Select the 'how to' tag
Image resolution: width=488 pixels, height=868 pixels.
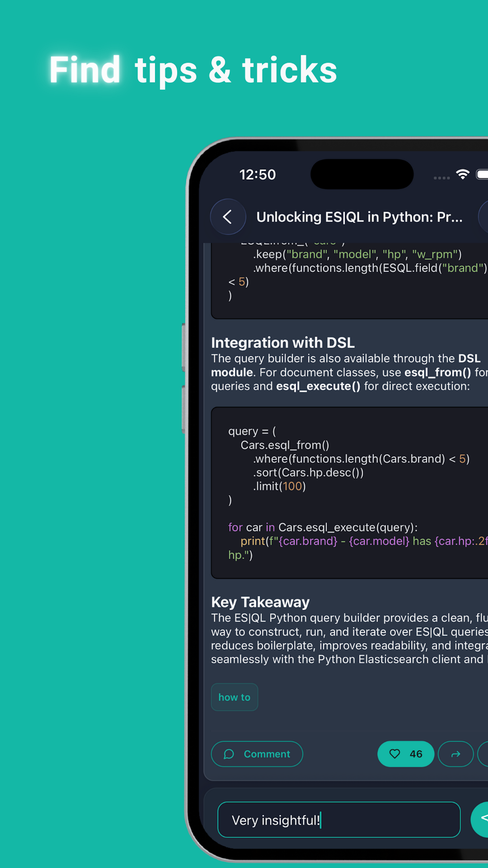point(234,697)
